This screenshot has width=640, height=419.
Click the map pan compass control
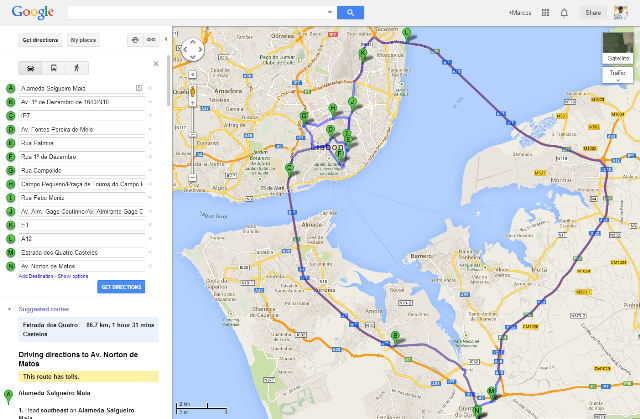(x=193, y=50)
